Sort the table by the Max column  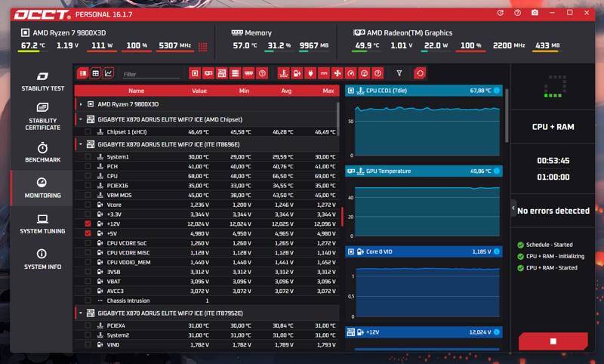tap(328, 91)
